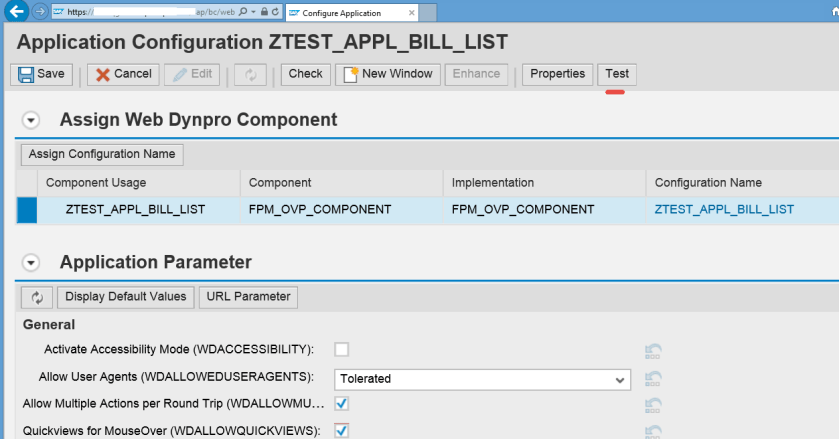This screenshot has width=839, height=439.
Task: Reset the Quickviews for MouseOver parameter icon
Action: point(654,431)
